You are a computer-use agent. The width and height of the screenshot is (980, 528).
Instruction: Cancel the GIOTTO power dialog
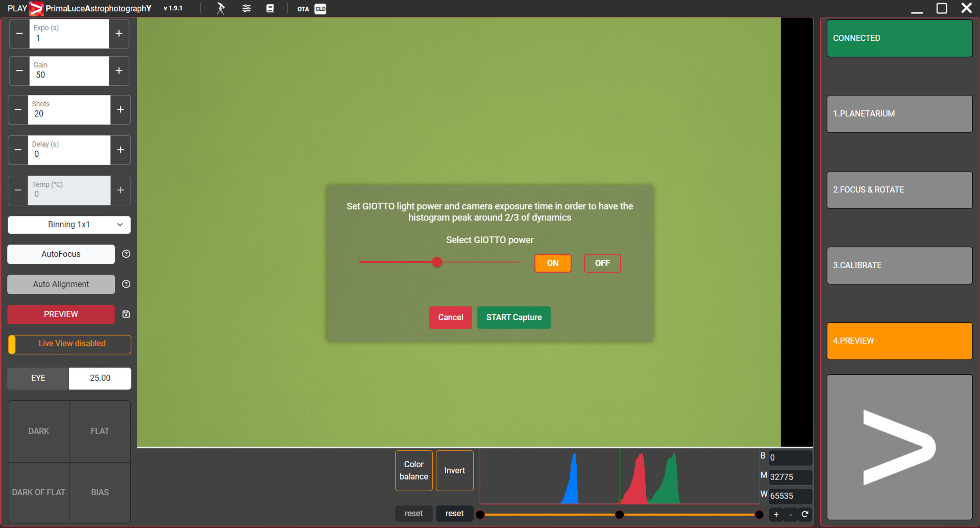pyautogui.click(x=450, y=317)
